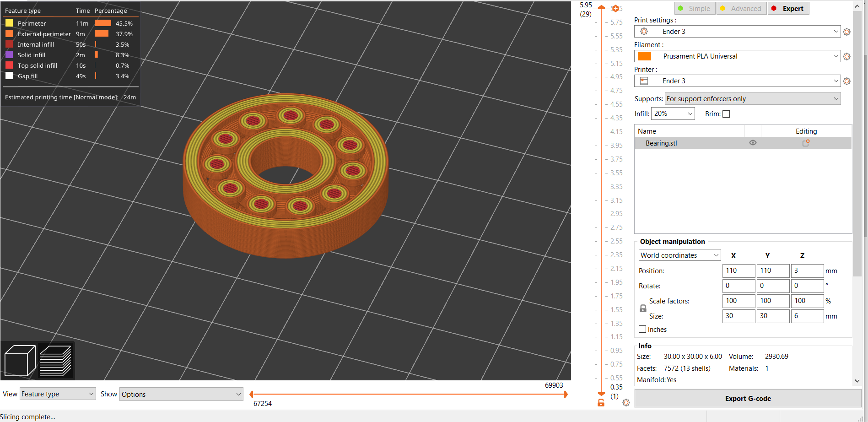This screenshot has height=422, width=868.
Task: Switch to Advanced mode
Action: [x=741, y=8]
